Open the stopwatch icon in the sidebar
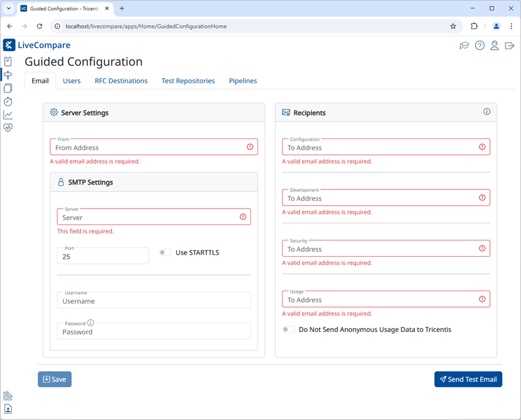The width and height of the screenshot is (521, 420). pos(8,102)
